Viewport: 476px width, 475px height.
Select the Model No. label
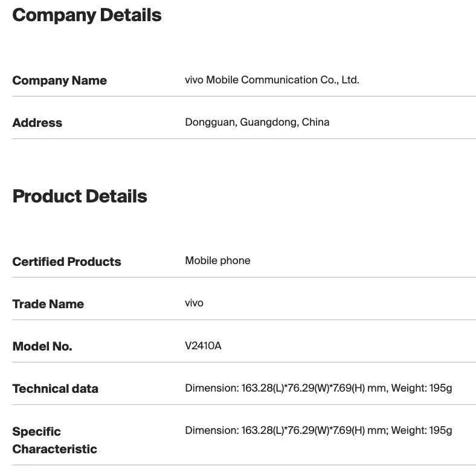click(42, 346)
